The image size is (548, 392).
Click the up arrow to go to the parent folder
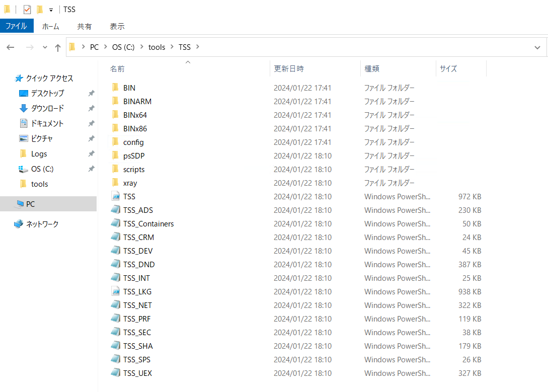58,47
